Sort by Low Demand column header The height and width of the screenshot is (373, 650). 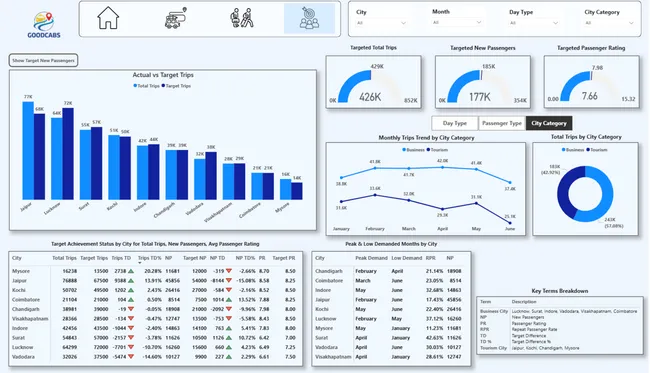point(406,258)
